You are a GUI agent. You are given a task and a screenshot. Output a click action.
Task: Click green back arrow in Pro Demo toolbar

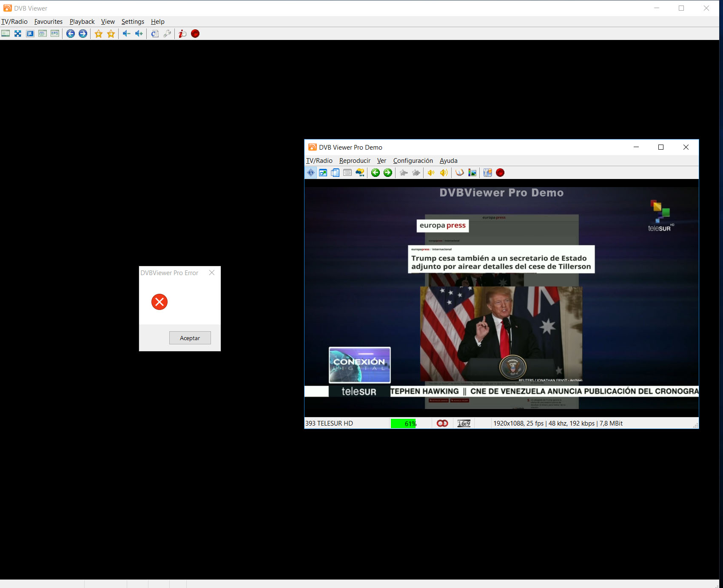375,173
